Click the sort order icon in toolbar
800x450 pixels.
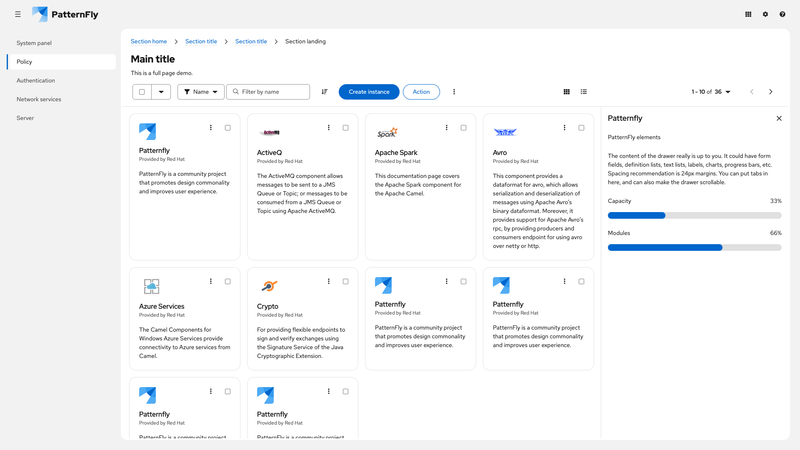click(x=324, y=92)
